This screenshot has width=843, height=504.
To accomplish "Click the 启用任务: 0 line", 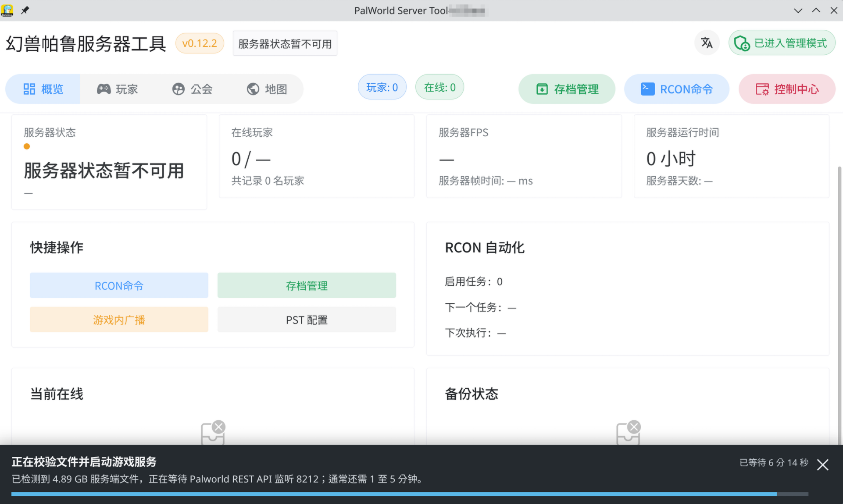I will [x=474, y=281].
